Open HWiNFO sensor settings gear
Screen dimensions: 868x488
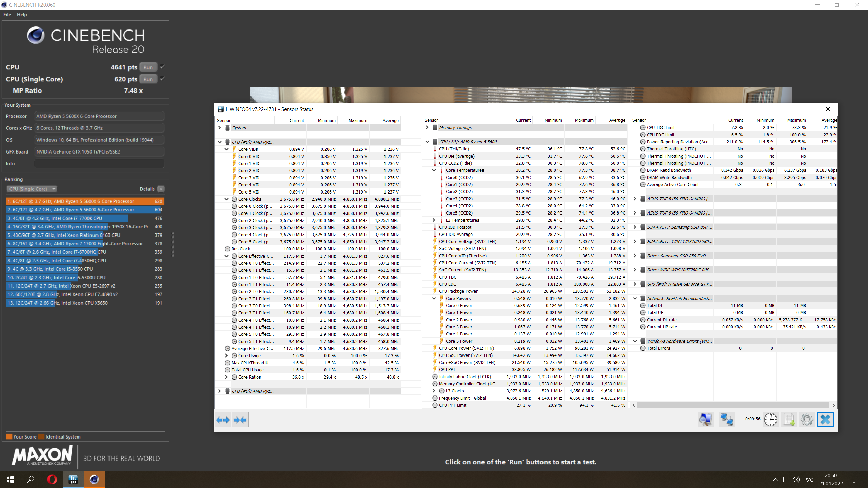pos(807,420)
